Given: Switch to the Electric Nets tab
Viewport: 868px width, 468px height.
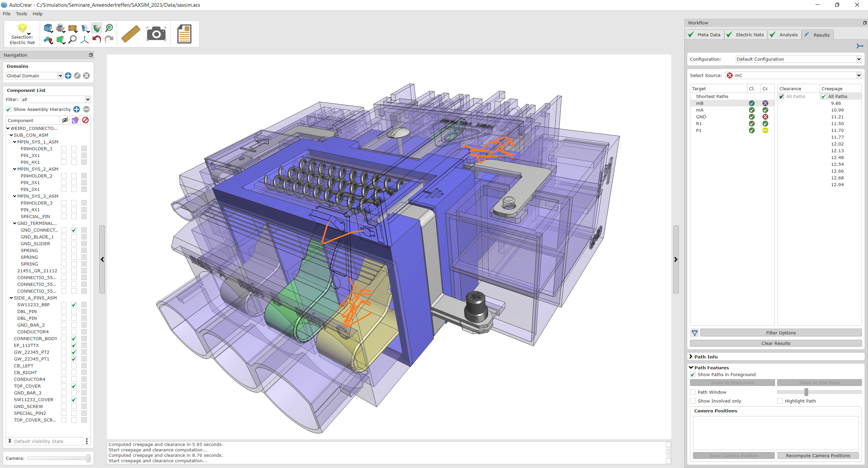Looking at the screenshot, I should [746, 35].
